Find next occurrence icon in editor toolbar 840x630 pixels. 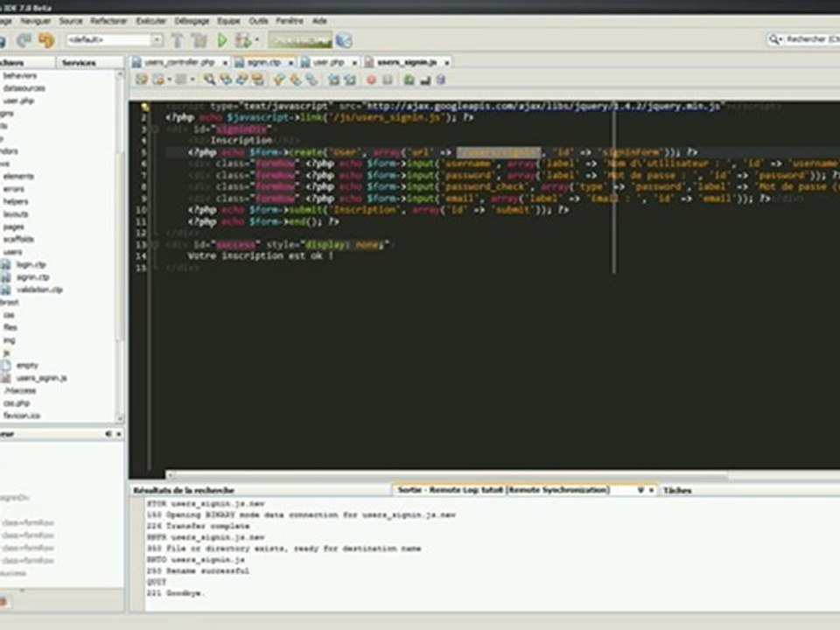(x=241, y=80)
